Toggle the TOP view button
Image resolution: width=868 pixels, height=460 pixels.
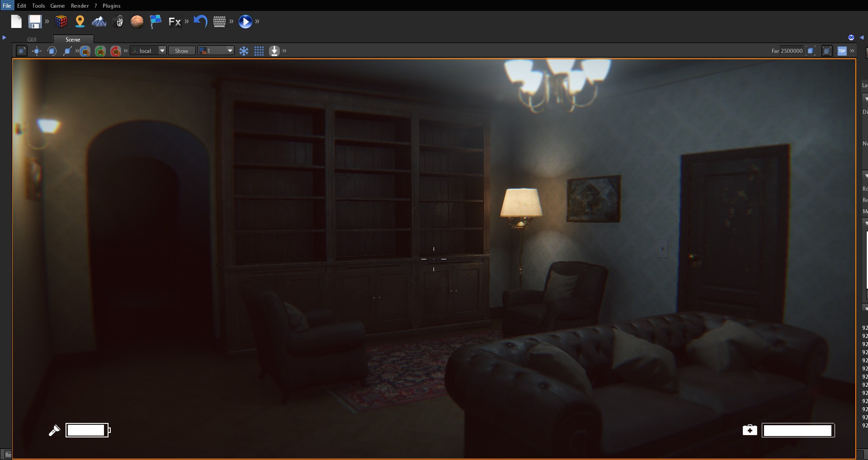[842, 51]
